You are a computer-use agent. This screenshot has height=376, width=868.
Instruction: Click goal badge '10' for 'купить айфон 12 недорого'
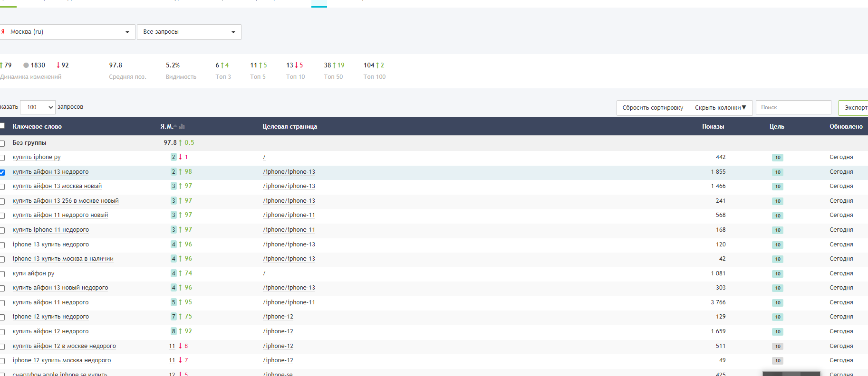coord(778,332)
